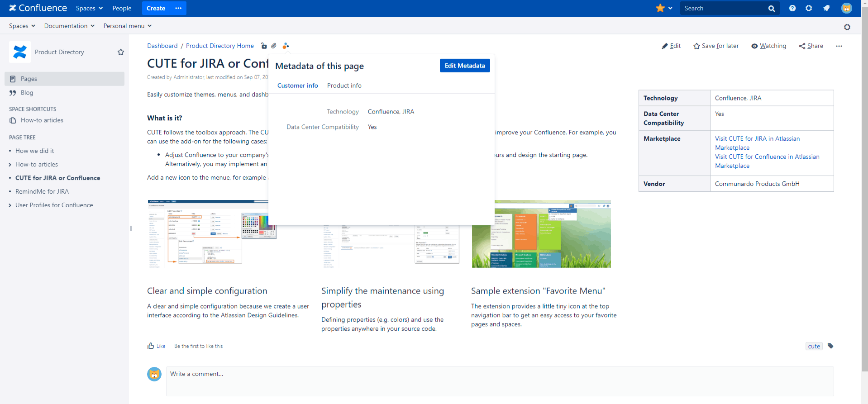Open How we did it page
The image size is (868, 404).
coord(34,151)
